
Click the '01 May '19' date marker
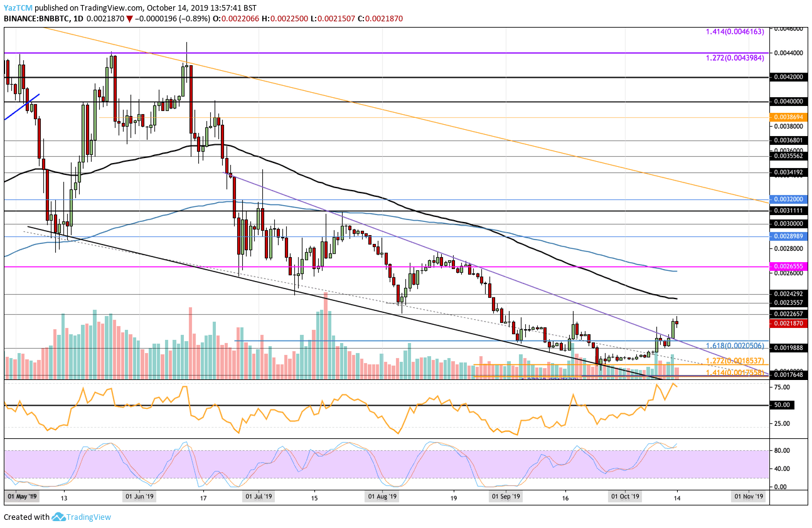click(22, 496)
